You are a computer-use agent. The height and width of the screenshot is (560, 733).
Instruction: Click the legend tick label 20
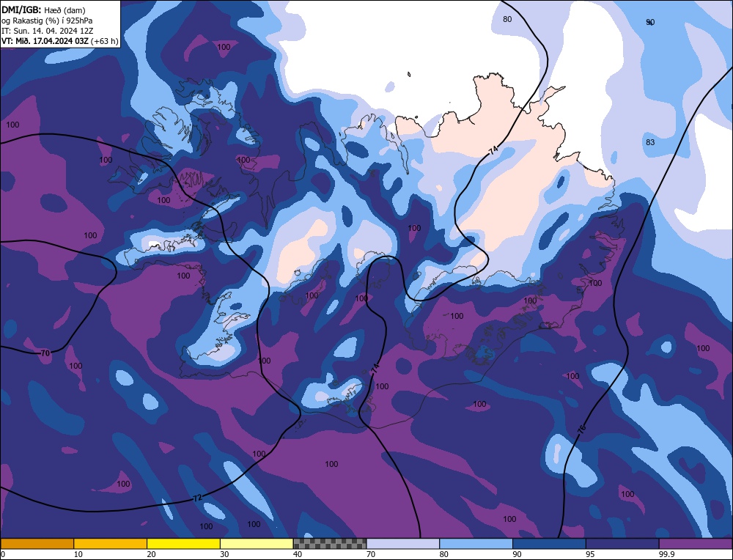click(152, 554)
